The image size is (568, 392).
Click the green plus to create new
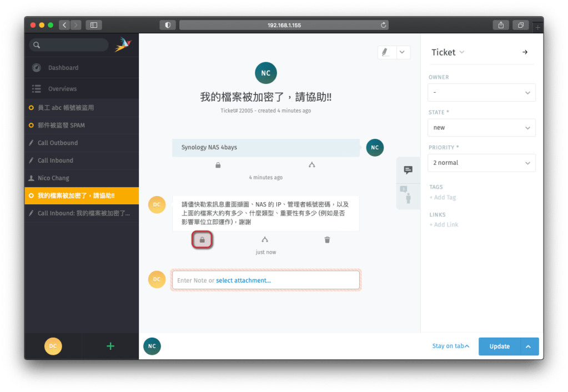[x=110, y=346]
